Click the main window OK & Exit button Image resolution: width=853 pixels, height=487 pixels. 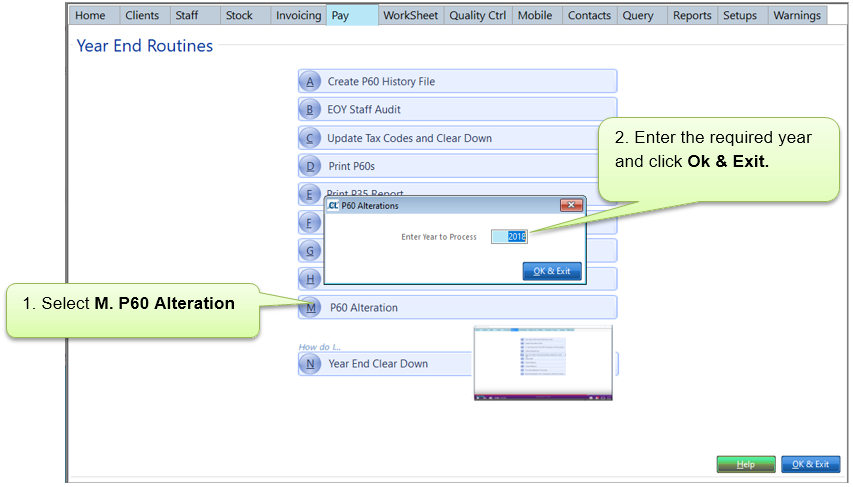click(x=810, y=464)
